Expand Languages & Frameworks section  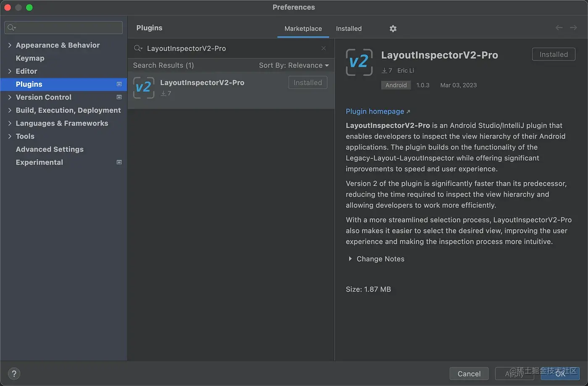pos(10,123)
